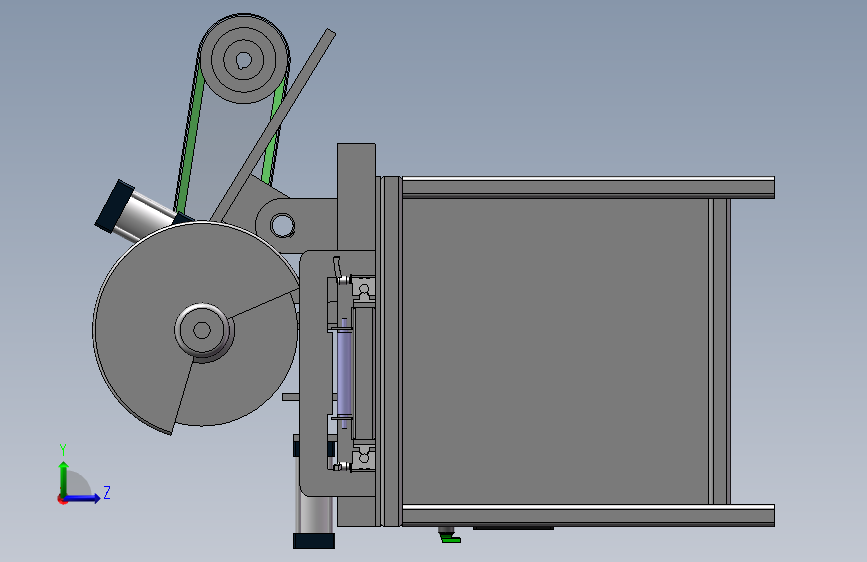This screenshot has width=867, height=562.
Task: Select the upper belt pulley wheel
Action: pyautogui.click(x=244, y=59)
